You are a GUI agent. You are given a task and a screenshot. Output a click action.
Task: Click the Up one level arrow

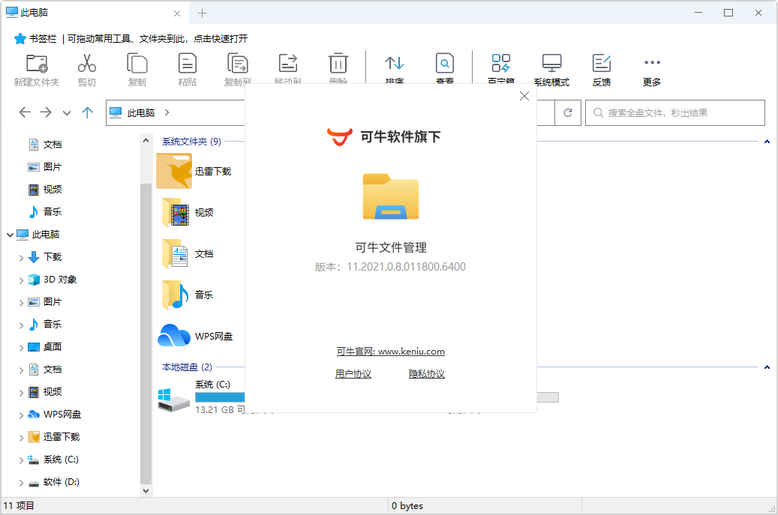pos(87,113)
